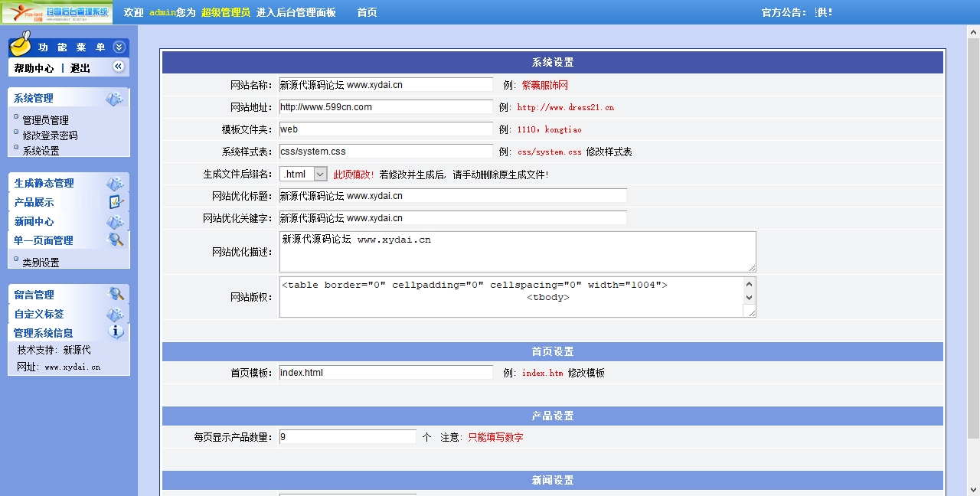The height and width of the screenshot is (496, 980).
Task: Open 系统设置 in sidebar
Action: point(41,152)
